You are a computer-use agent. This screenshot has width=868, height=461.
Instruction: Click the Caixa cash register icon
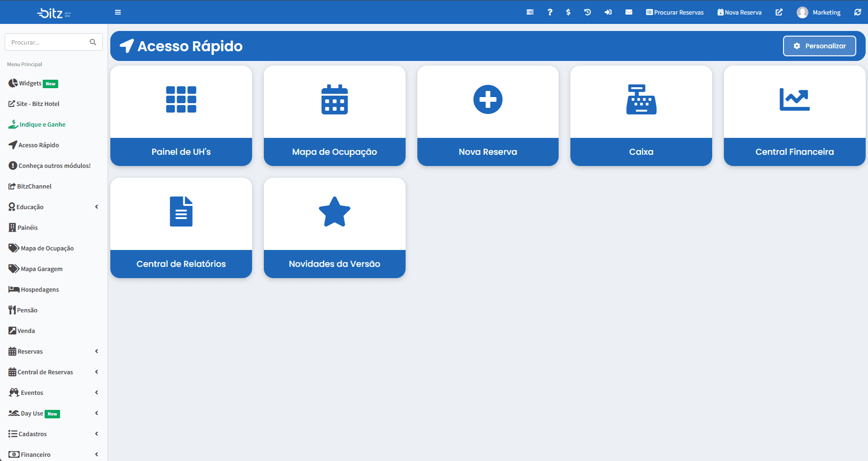641,99
